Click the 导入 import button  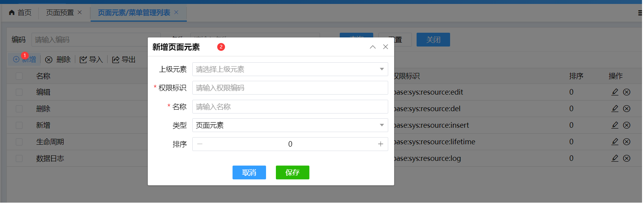point(91,60)
